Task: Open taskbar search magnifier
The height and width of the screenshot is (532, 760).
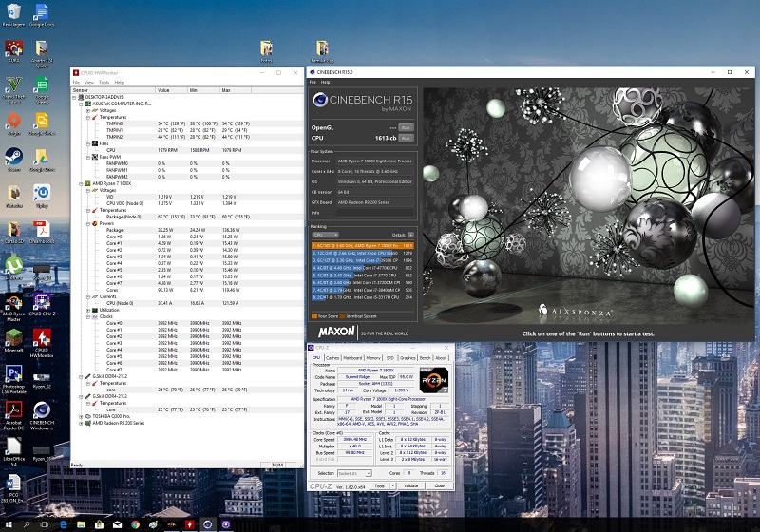Action: pyautogui.click(x=27, y=524)
